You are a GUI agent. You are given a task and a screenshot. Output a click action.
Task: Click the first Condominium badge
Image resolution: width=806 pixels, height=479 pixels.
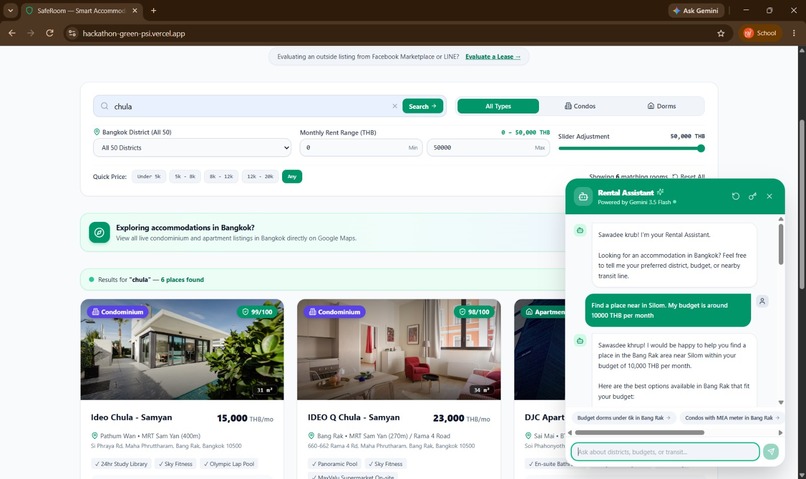(x=118, y=312)
